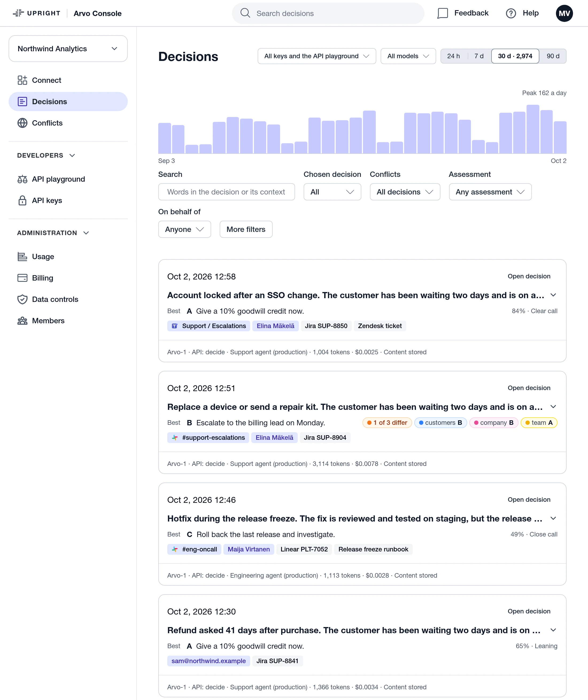The height and width of the screenshot is (700, 588).
Task: Click the Data controls shield icon
Action: pyautogui.click(x=22, y=299)
